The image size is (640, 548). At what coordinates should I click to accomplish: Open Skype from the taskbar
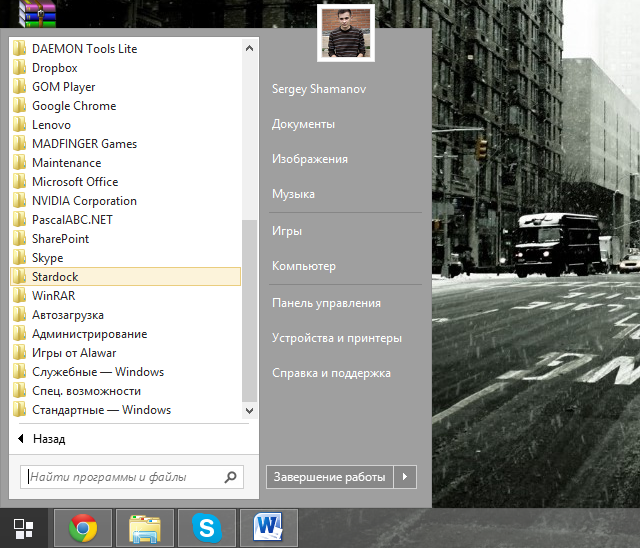pos(207,528)
